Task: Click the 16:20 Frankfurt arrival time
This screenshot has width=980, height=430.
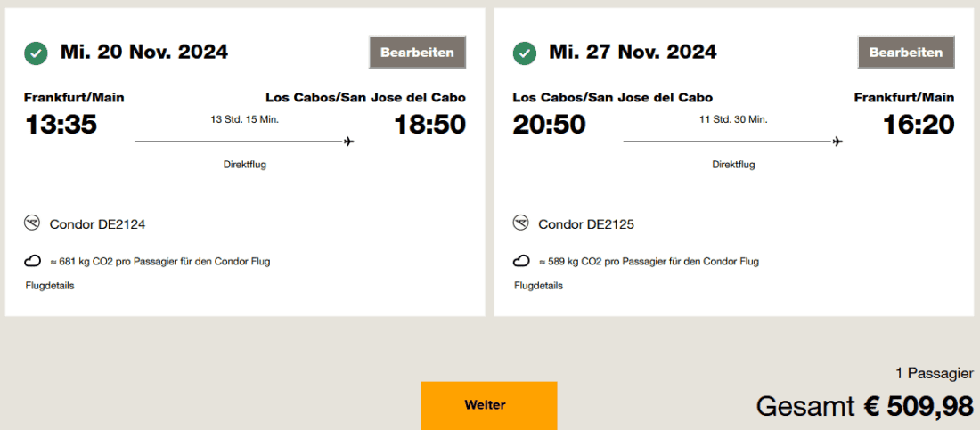Action: [x=919, y=125]
